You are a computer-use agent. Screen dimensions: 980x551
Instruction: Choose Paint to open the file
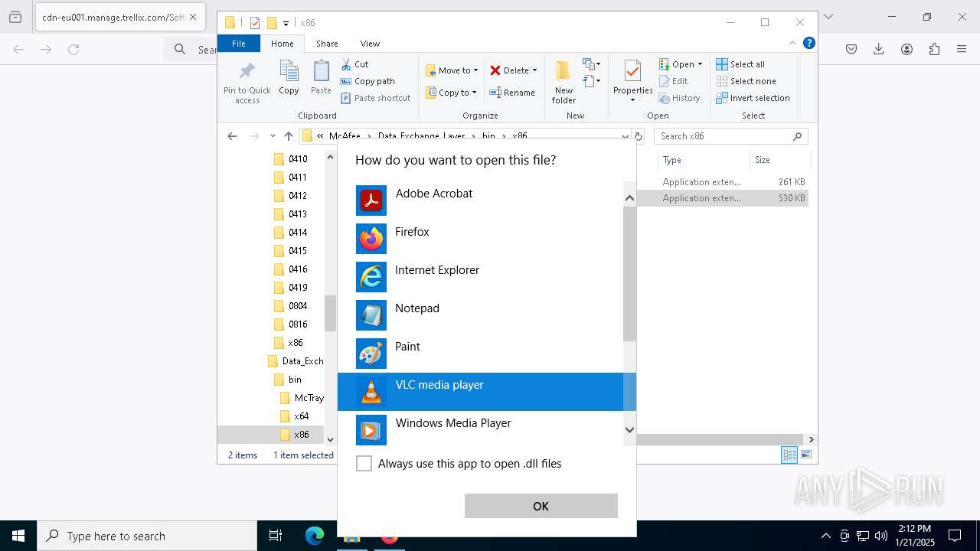481,354
